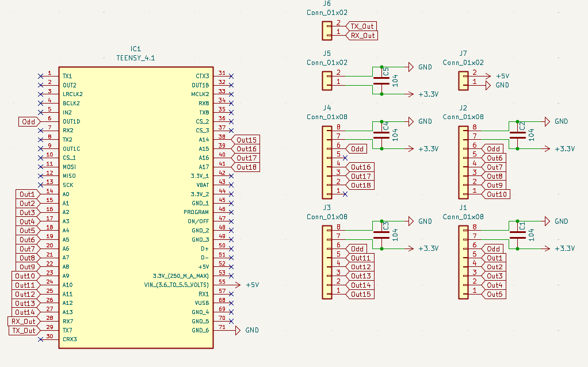The width and height of the screenshot is (588, 367).
Task: Select the Out11 label on connector J3
Action: [x=360, y=258]
